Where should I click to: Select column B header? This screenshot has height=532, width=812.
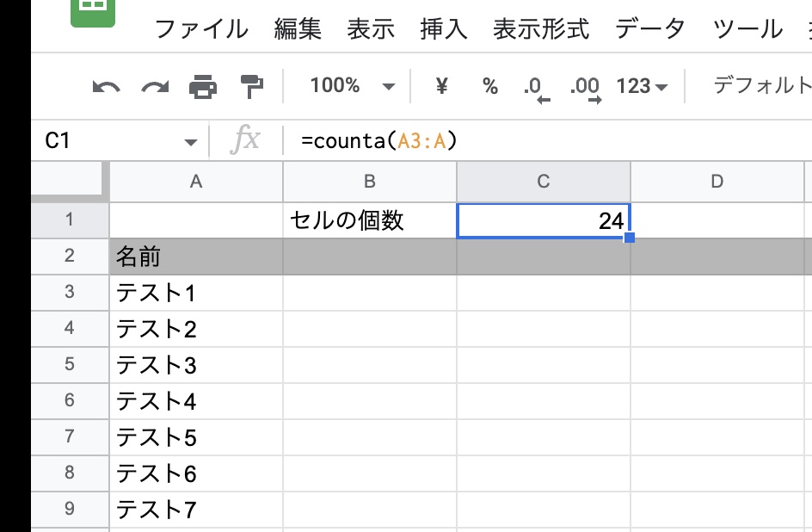coord(370,182)
